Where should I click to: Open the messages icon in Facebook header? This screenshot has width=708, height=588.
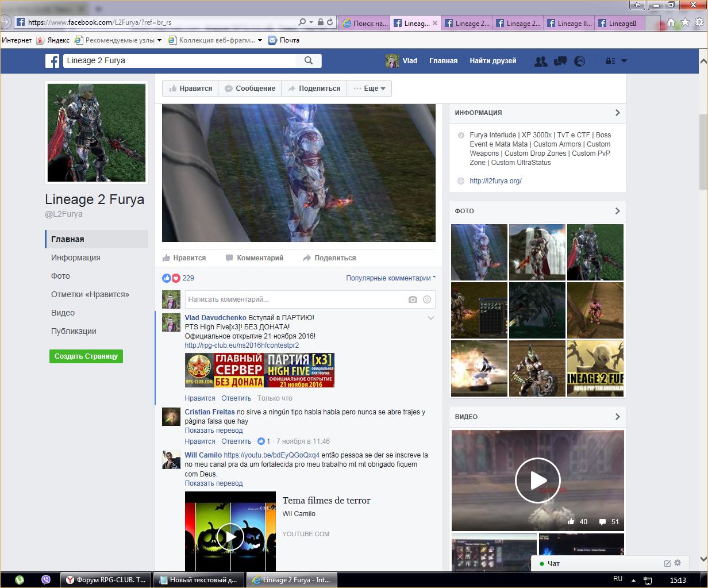coord(560,61)
